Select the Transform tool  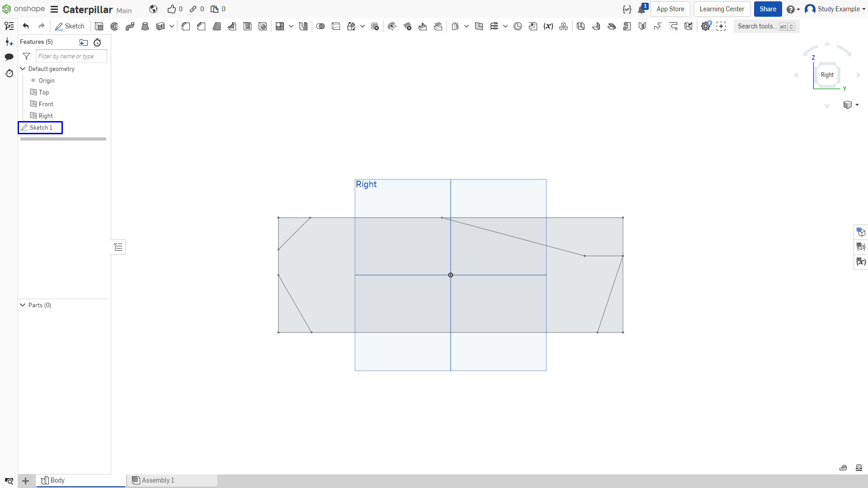point(351,26)
